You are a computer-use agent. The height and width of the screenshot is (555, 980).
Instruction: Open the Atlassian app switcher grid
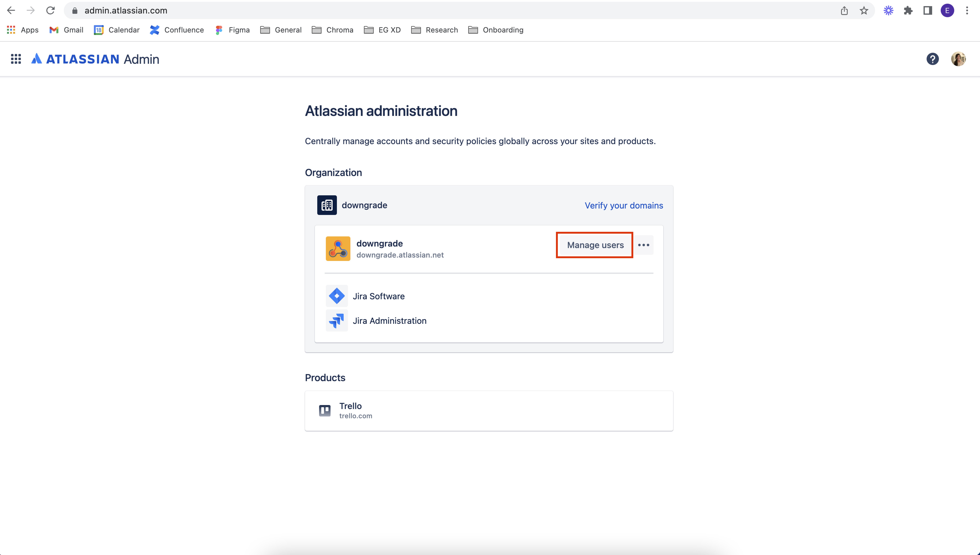(16, 59)
